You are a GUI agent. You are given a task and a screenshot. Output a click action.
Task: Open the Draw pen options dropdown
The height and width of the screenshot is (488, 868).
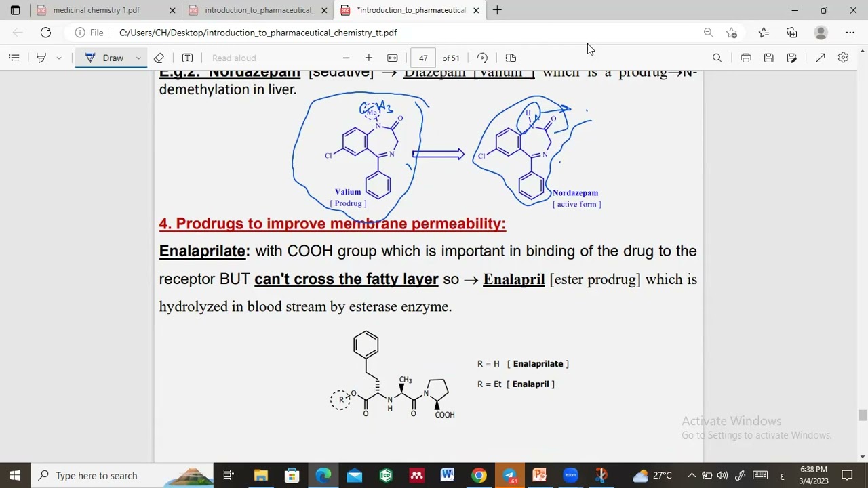138,58
